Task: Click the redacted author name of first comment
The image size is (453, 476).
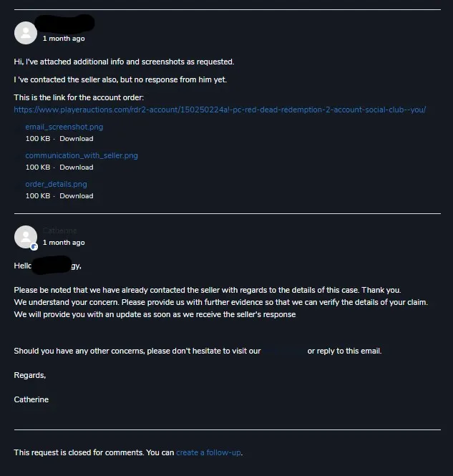Action: (x=69, y=24)
